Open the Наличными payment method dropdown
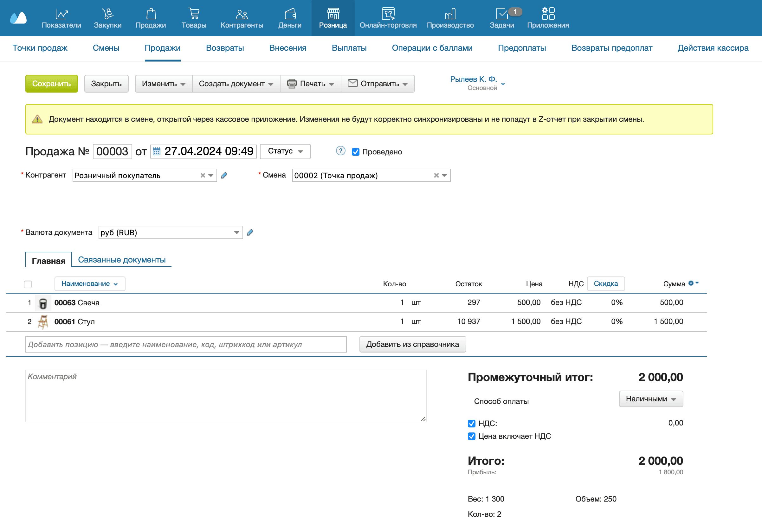 click(x=650, y=399)
